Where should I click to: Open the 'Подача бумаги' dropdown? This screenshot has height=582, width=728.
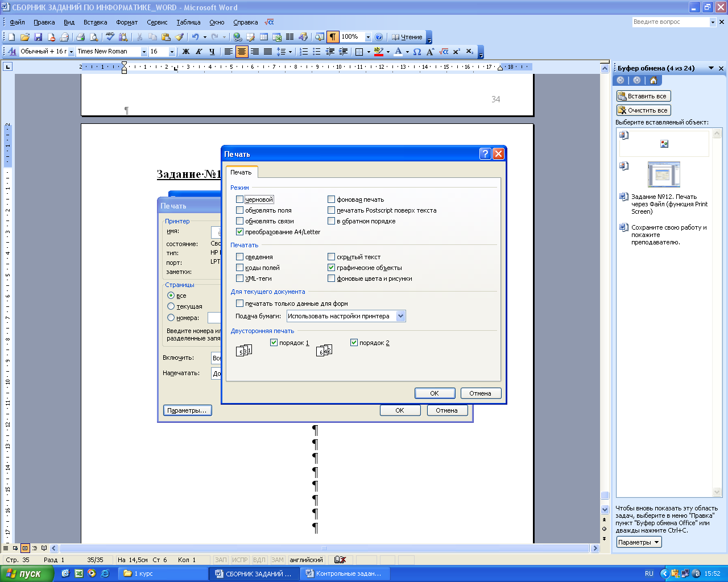click(400, 316)
